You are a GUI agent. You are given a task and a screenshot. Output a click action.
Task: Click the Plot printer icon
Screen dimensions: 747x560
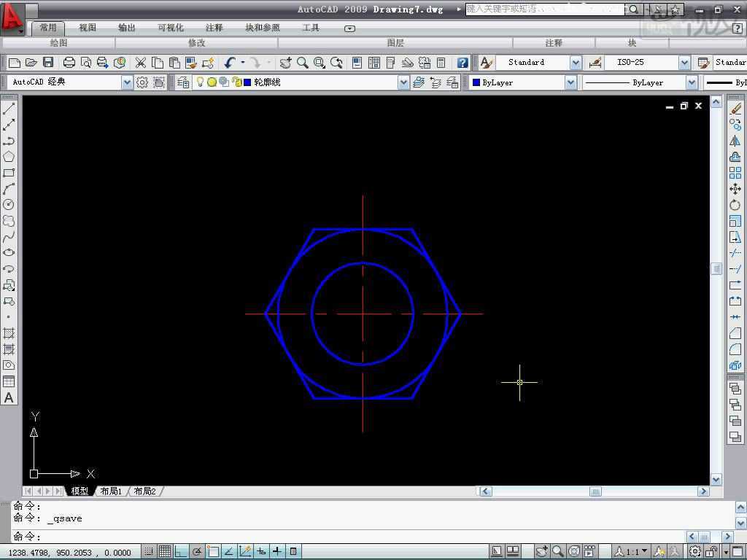[x=69, y=63]
